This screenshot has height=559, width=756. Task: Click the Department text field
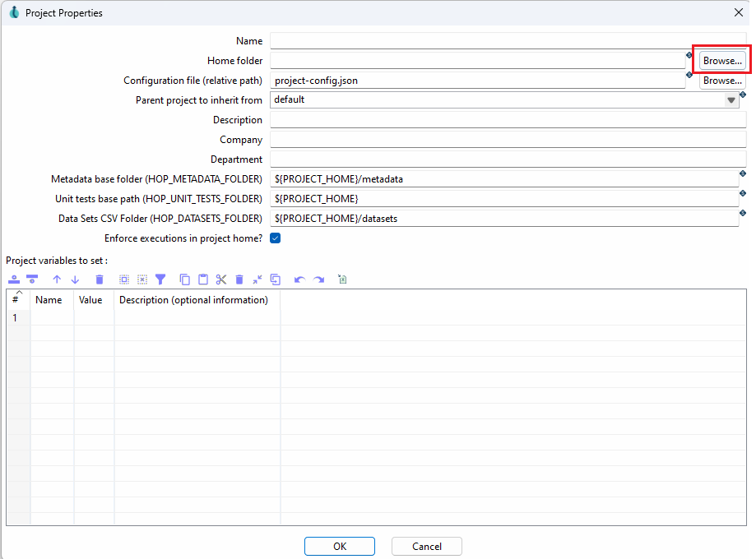508,159
